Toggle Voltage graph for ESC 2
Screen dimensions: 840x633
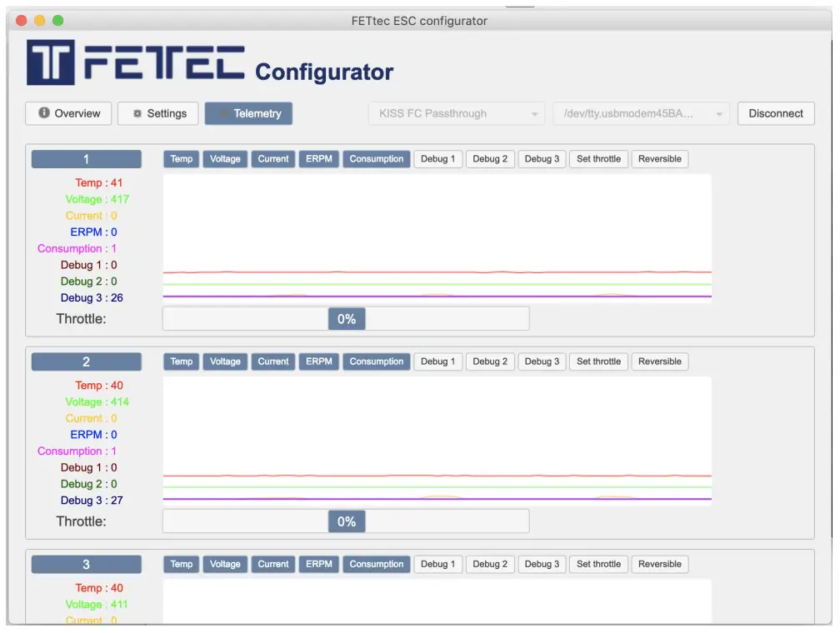click(225, 361)
